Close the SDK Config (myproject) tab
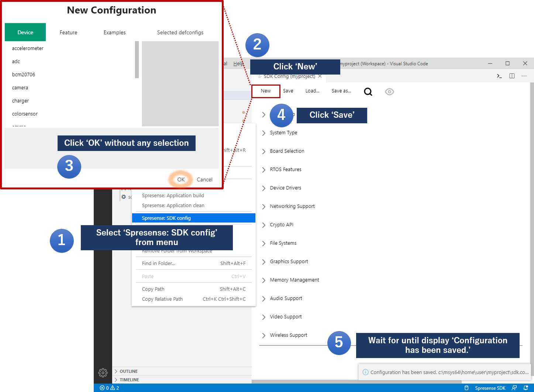 click(x=320, y=76)
